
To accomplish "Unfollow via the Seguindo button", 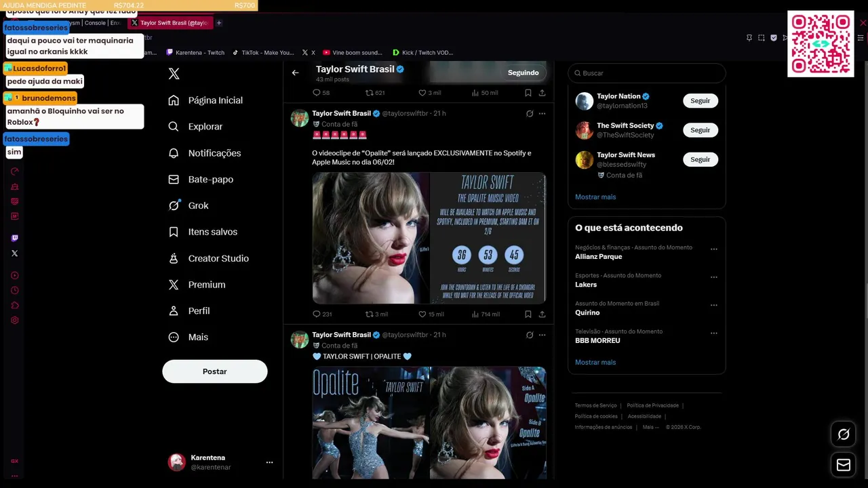I will tap(524, 73).
